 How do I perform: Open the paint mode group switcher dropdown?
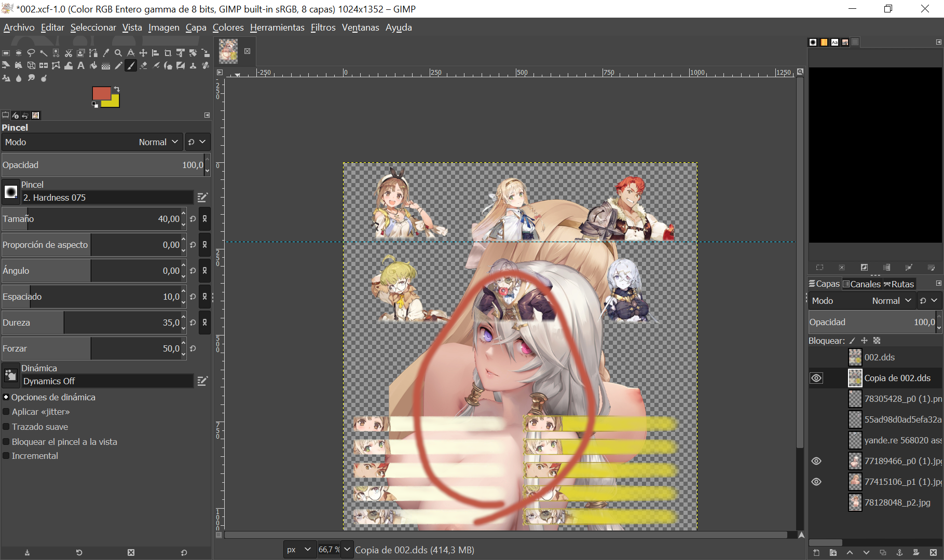(x=197, y=142)
